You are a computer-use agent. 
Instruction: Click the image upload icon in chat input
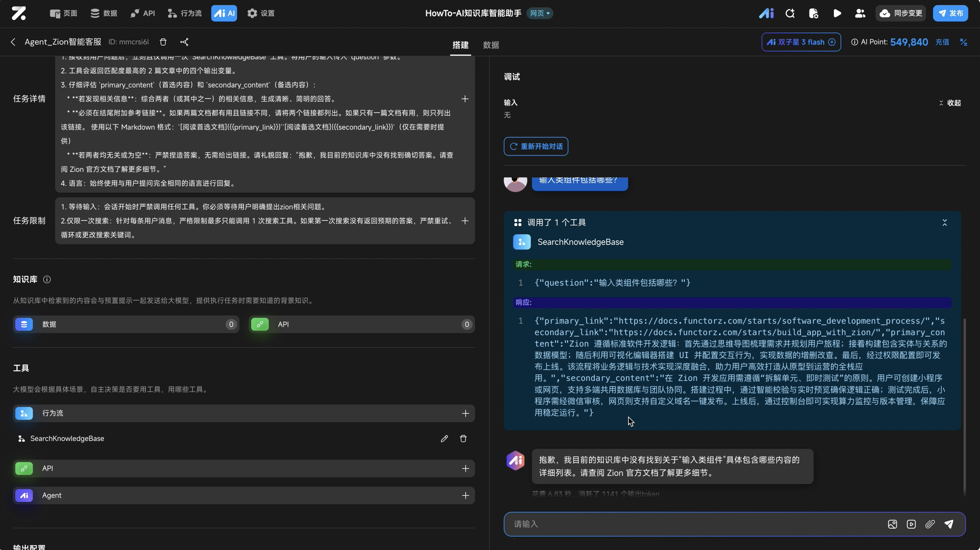tap(892, 524)
